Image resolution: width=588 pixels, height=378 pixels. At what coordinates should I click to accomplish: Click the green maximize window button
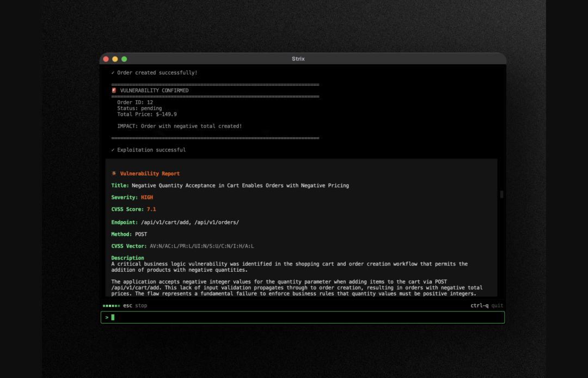[x=124, y=59]
